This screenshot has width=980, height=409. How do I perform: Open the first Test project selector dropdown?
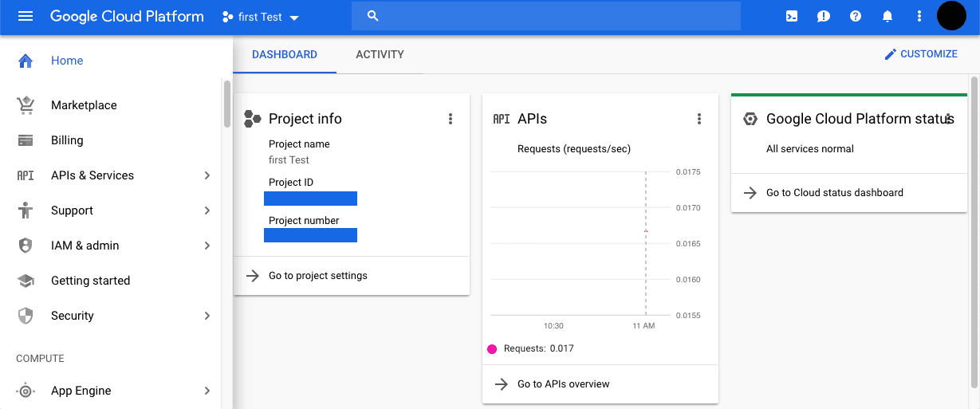click(261, 17)
